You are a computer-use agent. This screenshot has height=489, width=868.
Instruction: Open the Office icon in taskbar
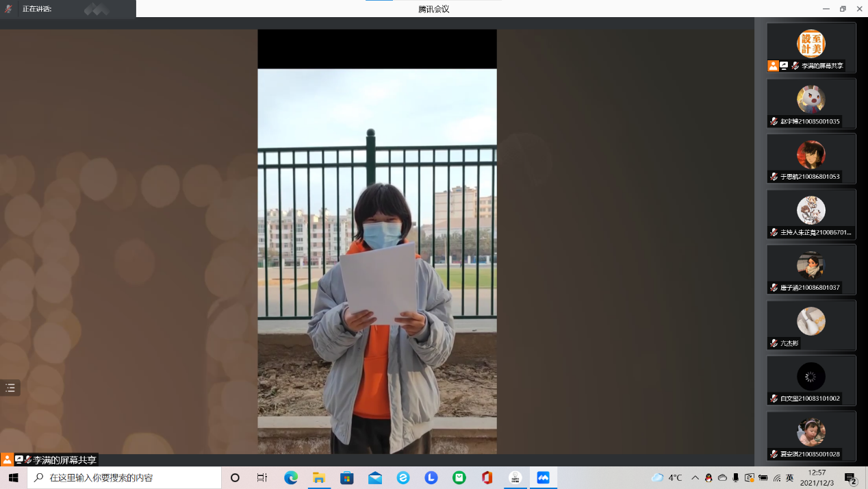point(487,477)
